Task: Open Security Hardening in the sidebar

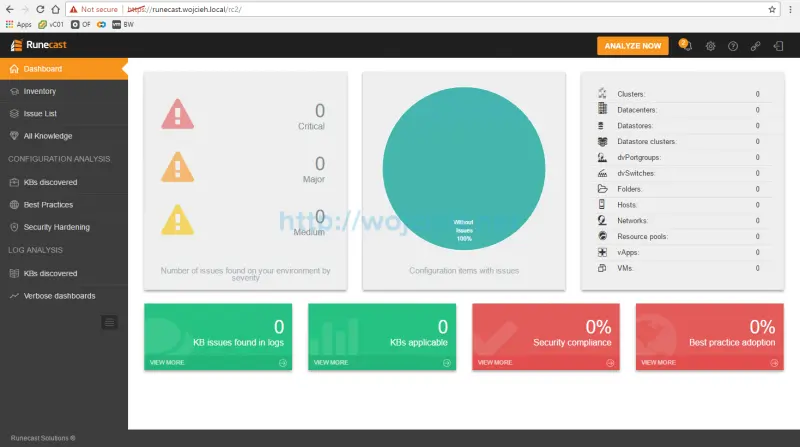Action: point(64,227)
